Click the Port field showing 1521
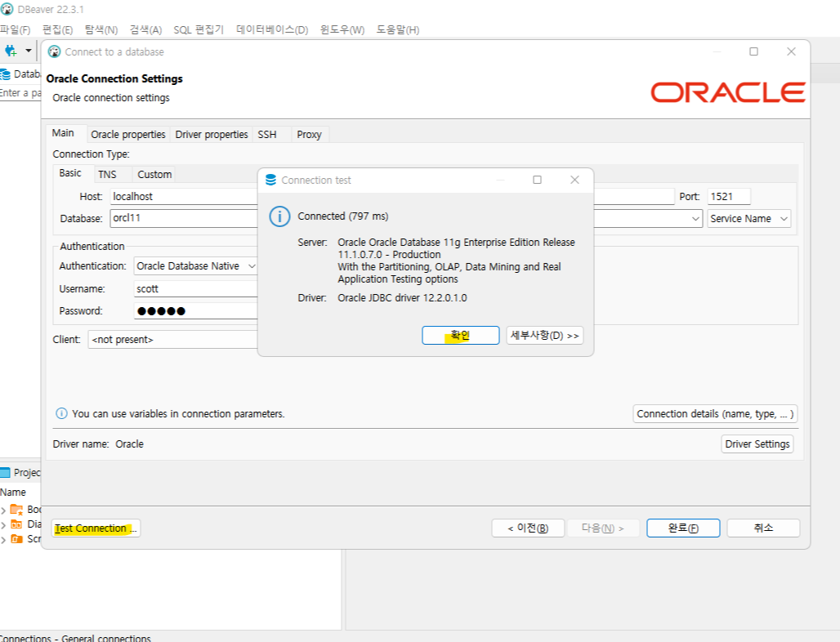Screen dimensions: 840x642 click(729, 197)
